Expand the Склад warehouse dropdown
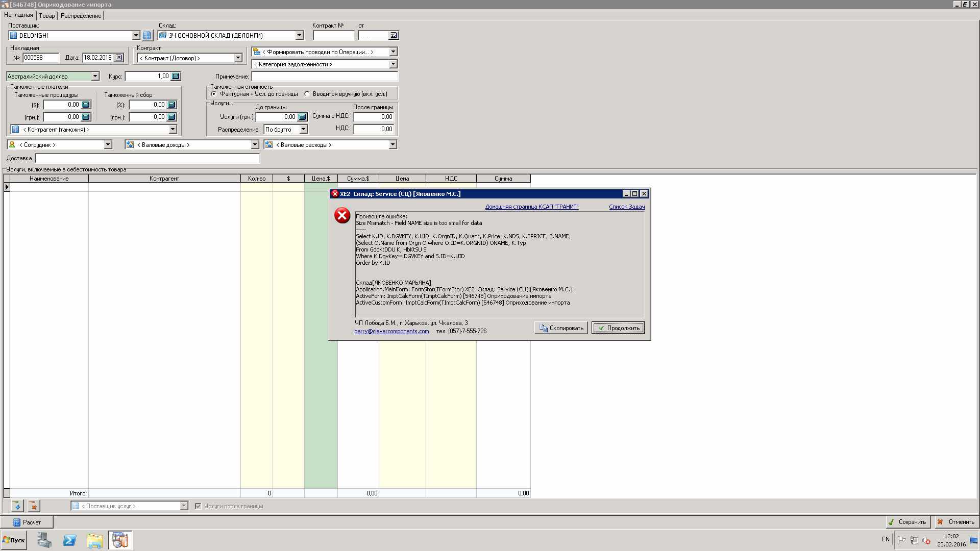The width and height of the screenshot is (980, 551). tap(299, 36)
